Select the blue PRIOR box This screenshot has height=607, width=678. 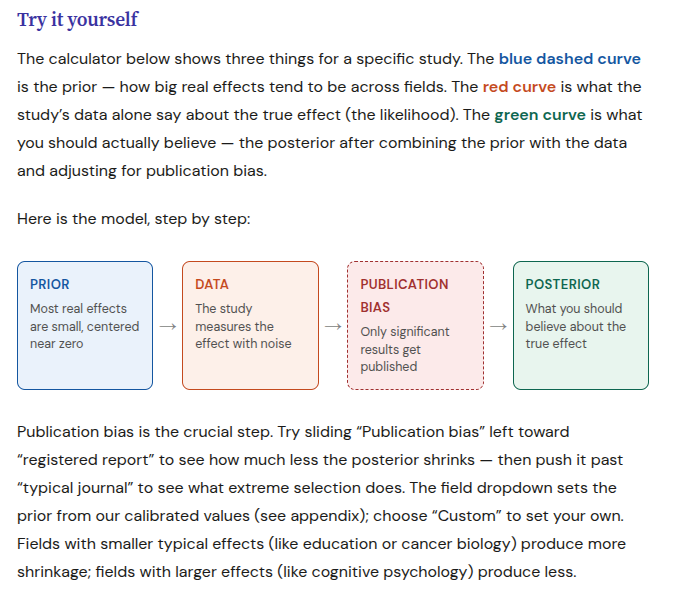[x=85, y=326]
